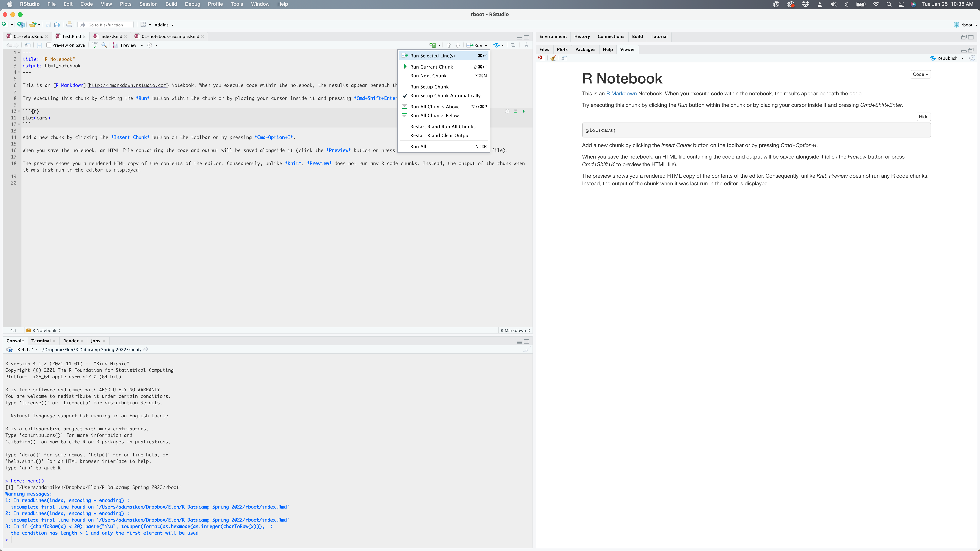Click the Insert Chunk toolbar icon

tap(433, 45)
